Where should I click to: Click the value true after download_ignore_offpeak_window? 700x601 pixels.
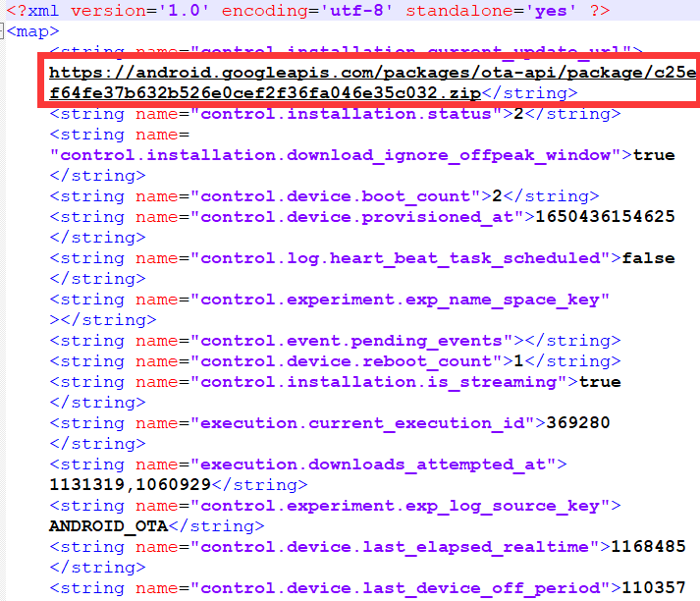point(654,155)
